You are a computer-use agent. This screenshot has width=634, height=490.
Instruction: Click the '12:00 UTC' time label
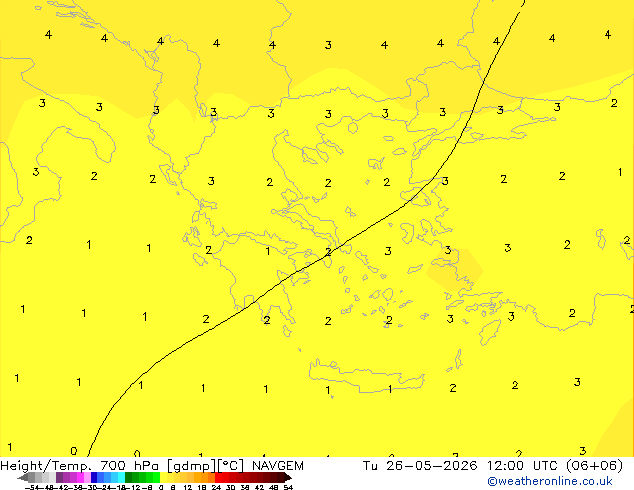523,466
